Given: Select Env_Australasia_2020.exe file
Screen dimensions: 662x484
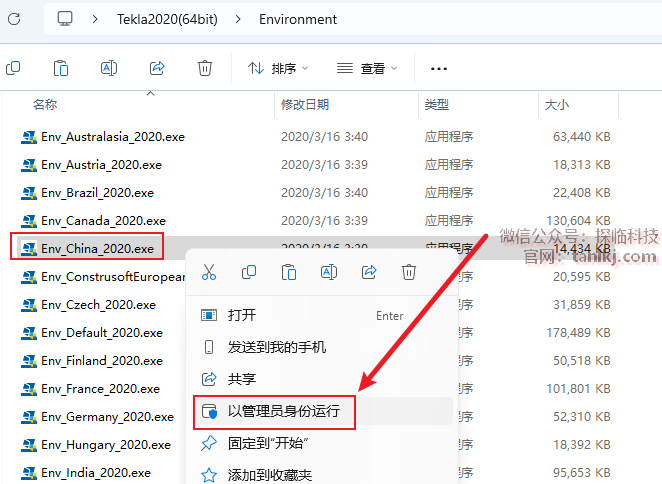Looking at the screenshot, I should pos(113,137).
